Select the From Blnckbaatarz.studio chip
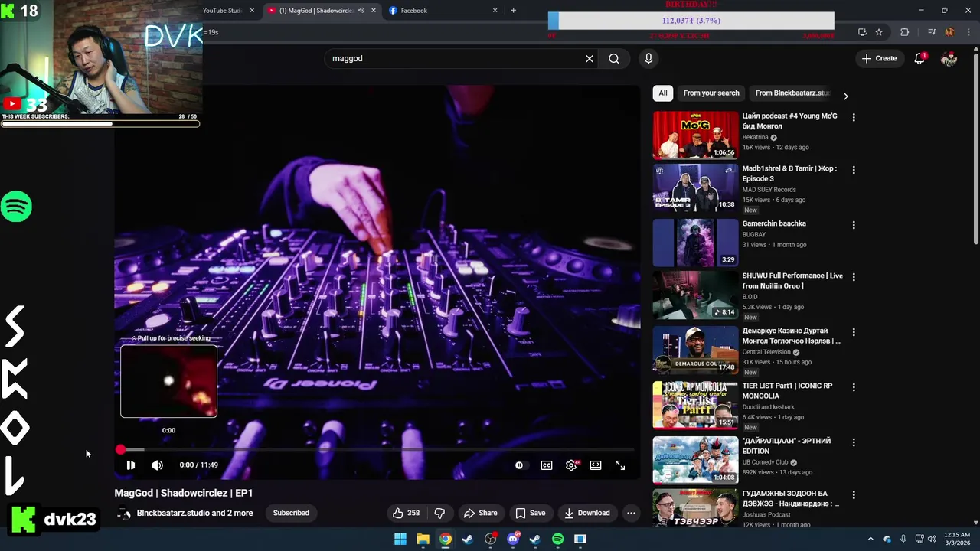Image resolution: width=980 pixels, height=551 pixels. click(793, 93)
